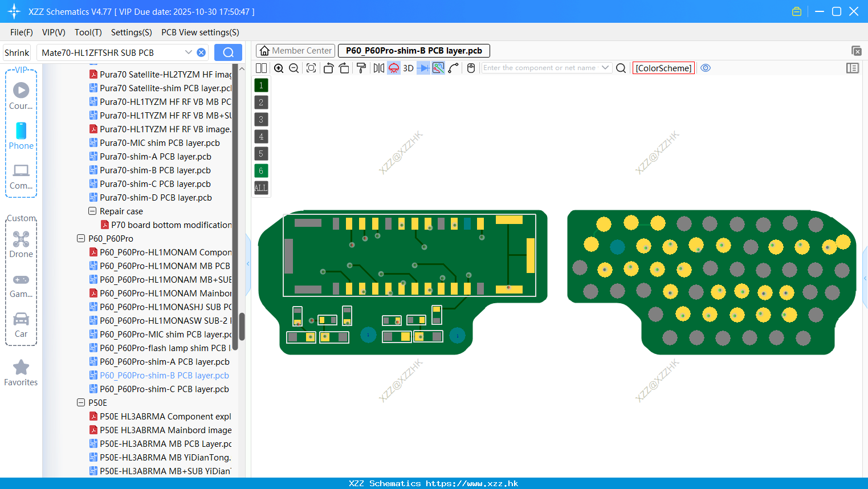Show PCB layer 1
This screenshot has height=489, width=868.
click(x=261, y=85)
